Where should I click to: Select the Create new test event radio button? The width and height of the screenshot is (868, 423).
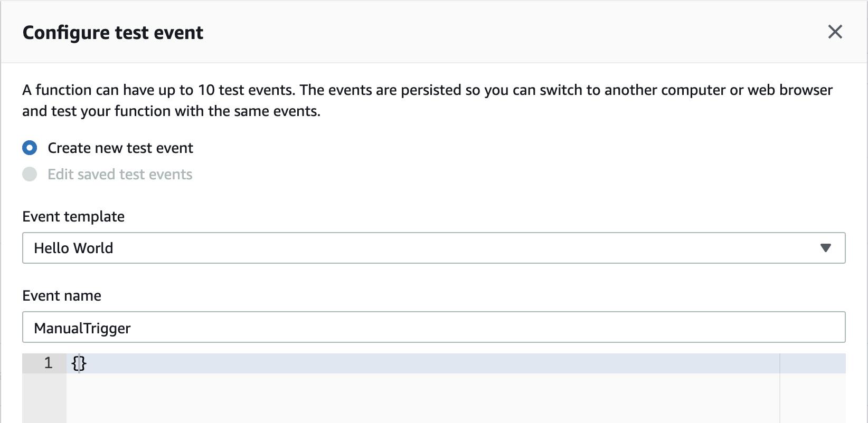(30, 148)
